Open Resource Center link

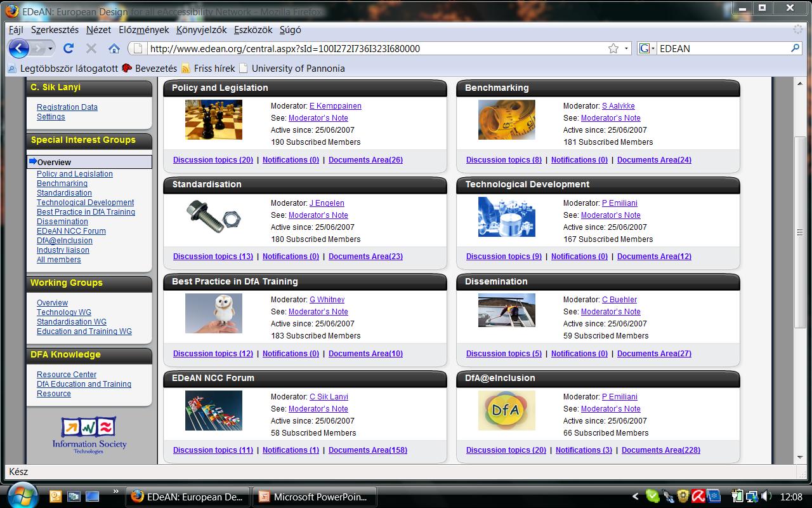67,375
